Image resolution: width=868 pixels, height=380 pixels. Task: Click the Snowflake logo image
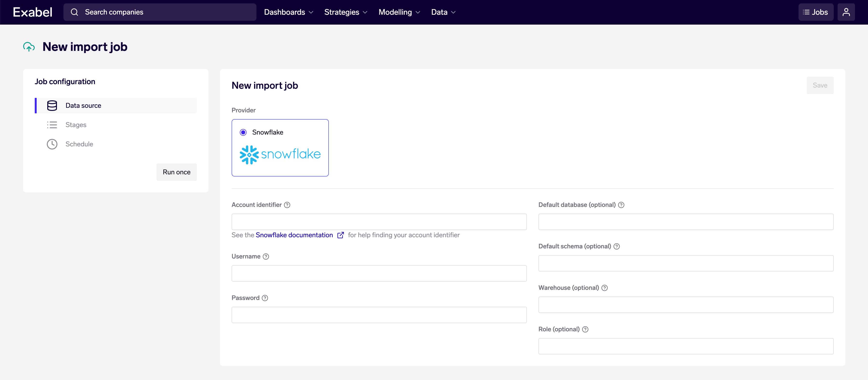(280, 155)
